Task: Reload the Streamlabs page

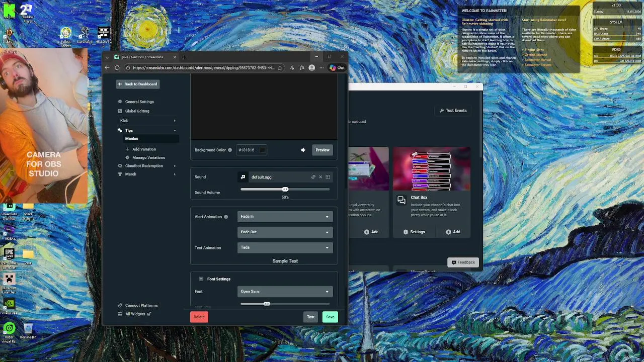Action: [x=117, y=68]
